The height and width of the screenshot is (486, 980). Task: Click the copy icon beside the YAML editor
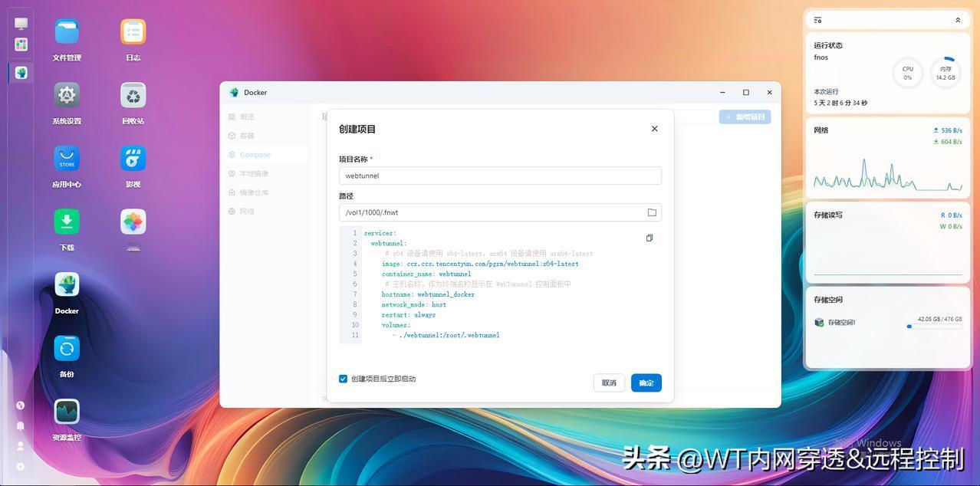click(649, 238)
